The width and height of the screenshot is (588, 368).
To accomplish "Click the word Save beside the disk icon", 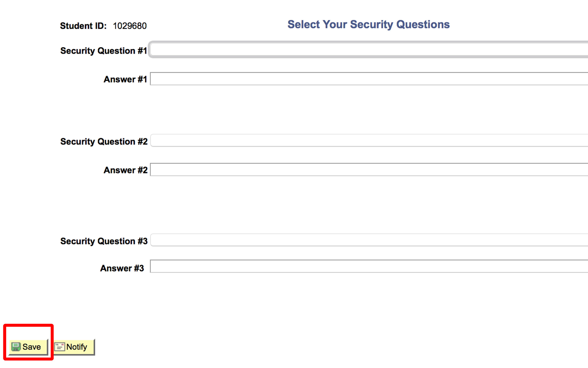I will point(32,347).
